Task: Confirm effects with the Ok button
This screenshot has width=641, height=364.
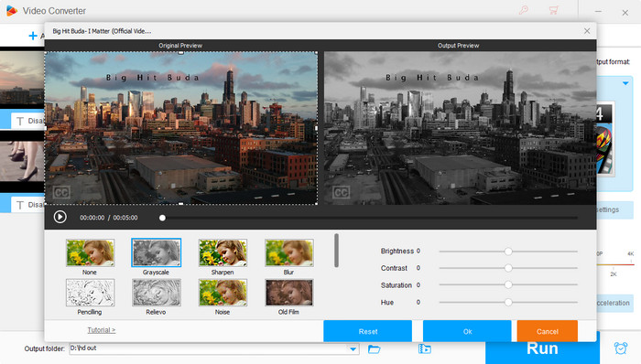Action: tap(467, 331)
